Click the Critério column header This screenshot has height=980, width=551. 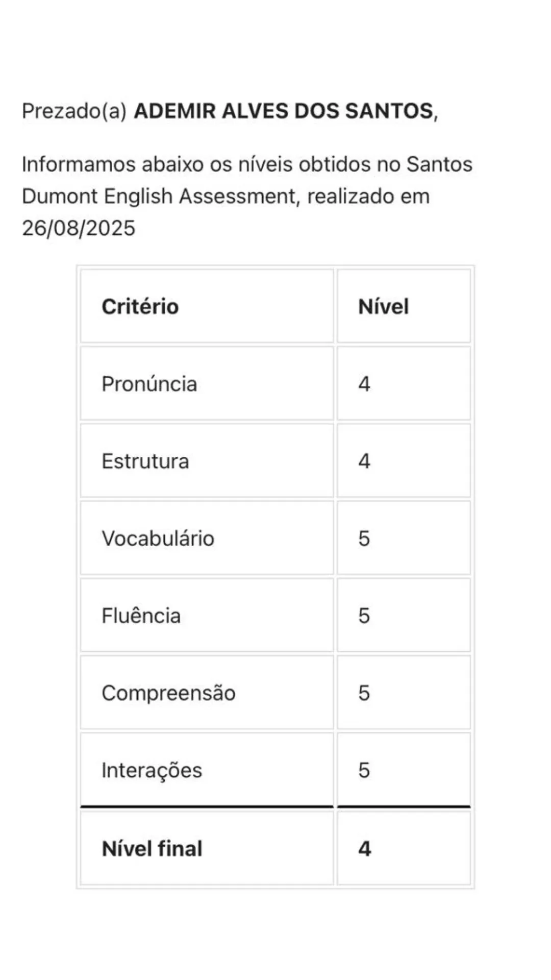(140, 306)
